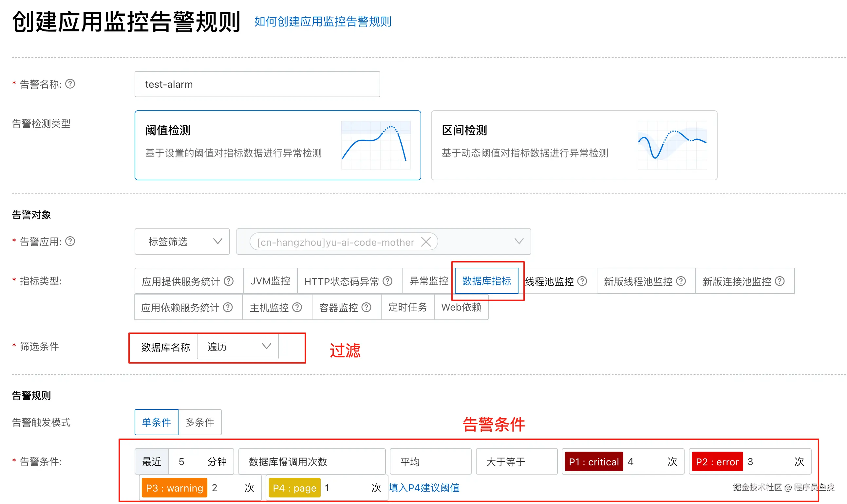Click the red P1 : critical label

tap(593, 462)
